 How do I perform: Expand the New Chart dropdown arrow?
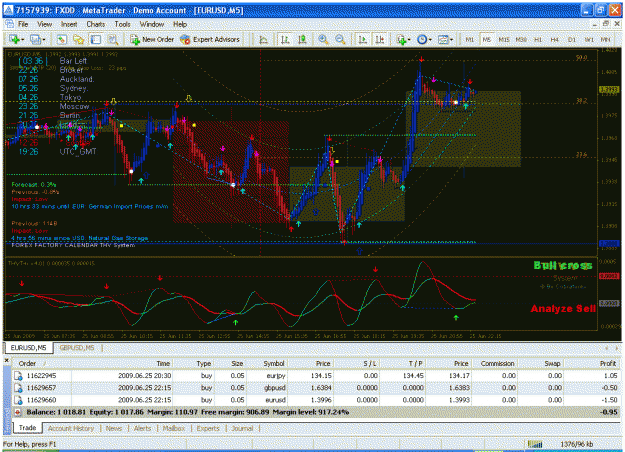click(x=23, y=40)
